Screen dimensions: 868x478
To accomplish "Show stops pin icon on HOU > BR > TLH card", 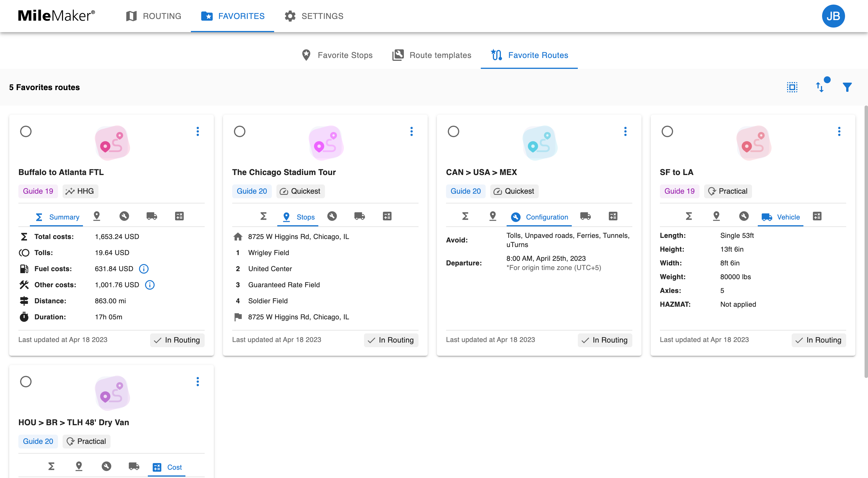I will 79,467.
